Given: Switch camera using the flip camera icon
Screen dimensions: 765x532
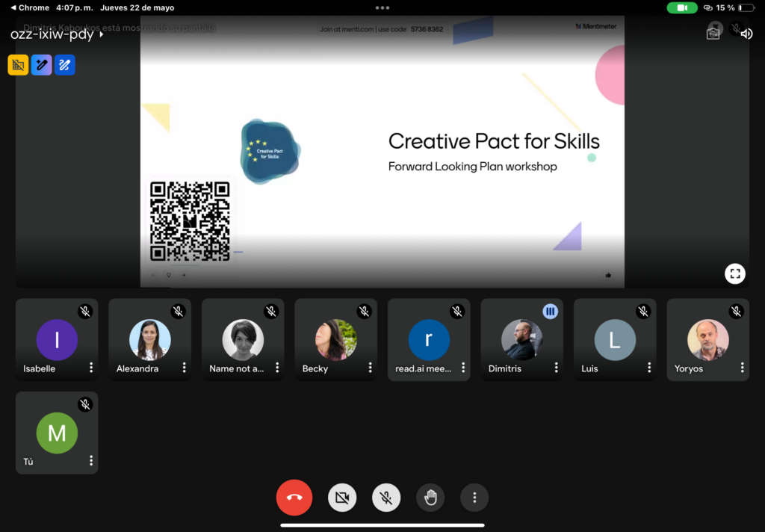Looking at the screenshot, I should click(x=713, y=33).
